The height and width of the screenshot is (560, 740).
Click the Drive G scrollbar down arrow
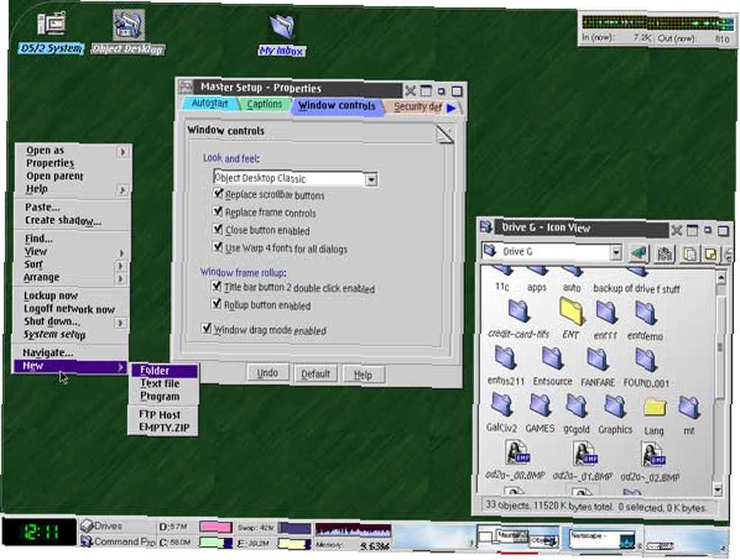pyautogui.click(x=719, y=490)
